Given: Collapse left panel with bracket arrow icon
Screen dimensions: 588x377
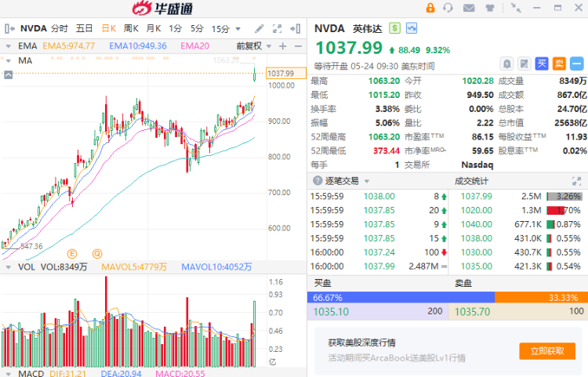Looking at the screenshot, I should [x=9, y=28].
